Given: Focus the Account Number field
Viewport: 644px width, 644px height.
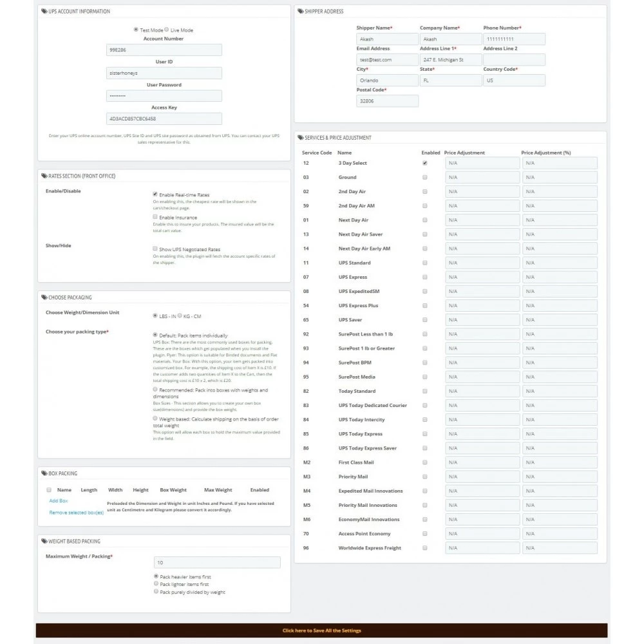Looking at the screenshot, I should coord(164,50).
